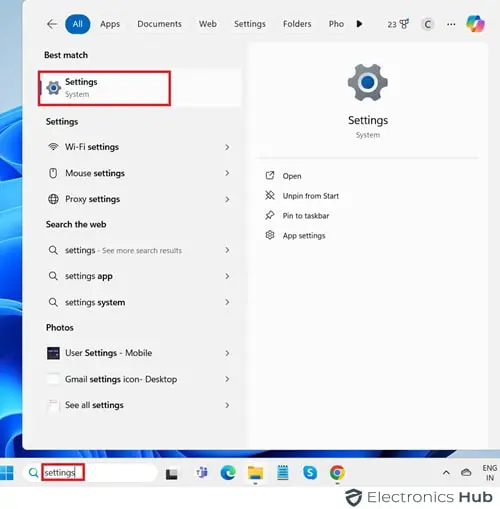500x509 pixels.
Task: Click the Windows Start button
Action: click(x=7, y=472)
